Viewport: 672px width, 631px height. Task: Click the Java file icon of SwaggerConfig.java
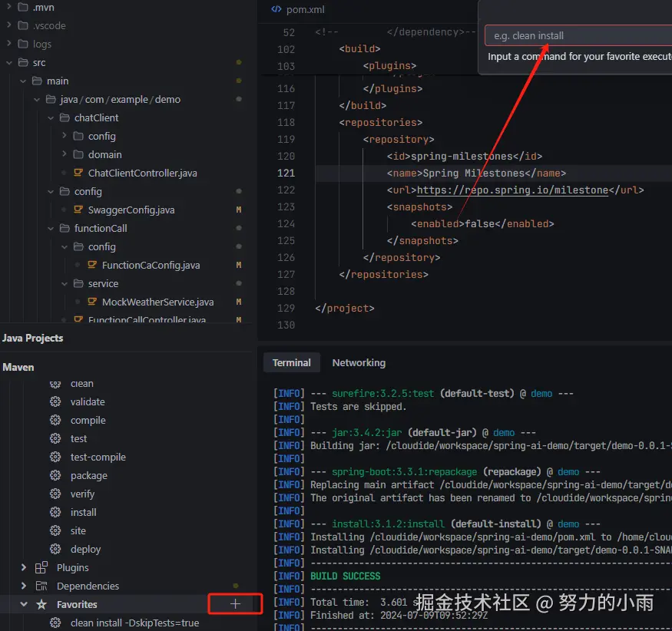[x=78, y=210]
